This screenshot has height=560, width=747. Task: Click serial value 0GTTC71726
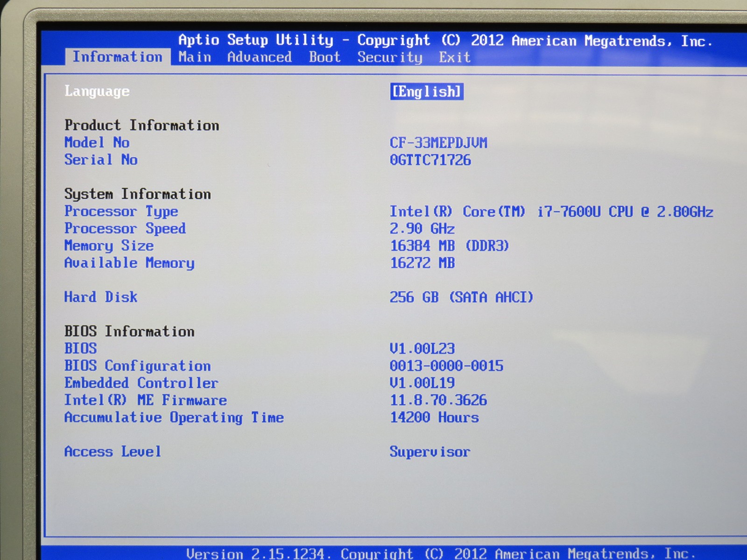(x=430, y=160)
